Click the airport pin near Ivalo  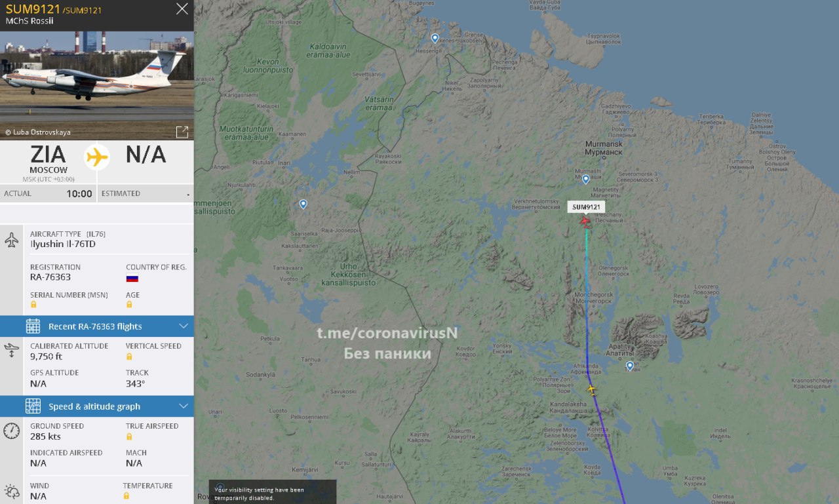[x=303, y=204]
